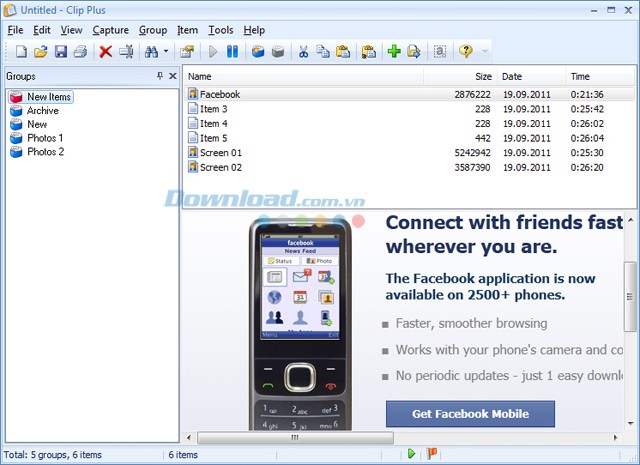Click the green play icon in the status bar

point(411,454)
